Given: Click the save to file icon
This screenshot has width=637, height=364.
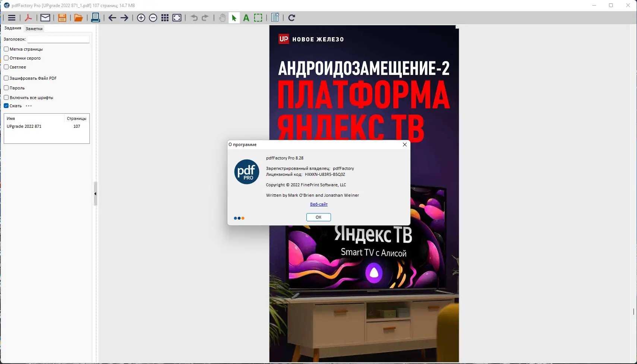Looking at the screenshot, I should tap(62, 18).
